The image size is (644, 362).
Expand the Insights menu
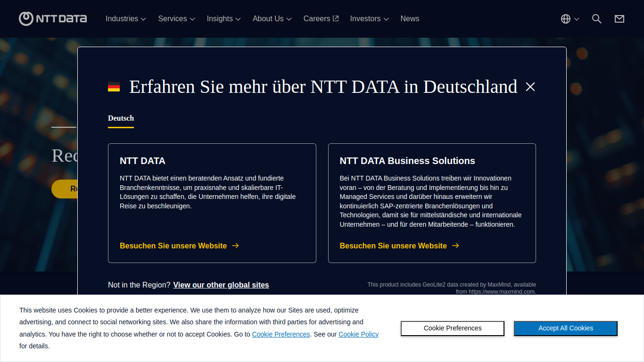click(223, 19)
